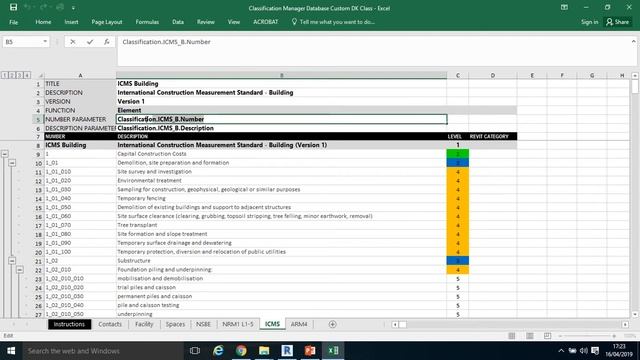Open Insert Function (fx) dialog

pyautogui.click(x=107, y=42)
